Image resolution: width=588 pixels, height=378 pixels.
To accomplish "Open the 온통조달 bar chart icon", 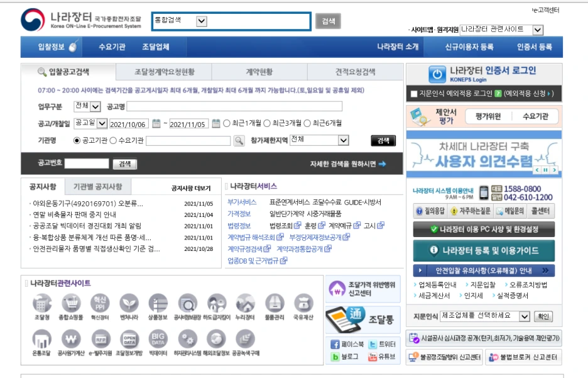I will click(42, 339).
